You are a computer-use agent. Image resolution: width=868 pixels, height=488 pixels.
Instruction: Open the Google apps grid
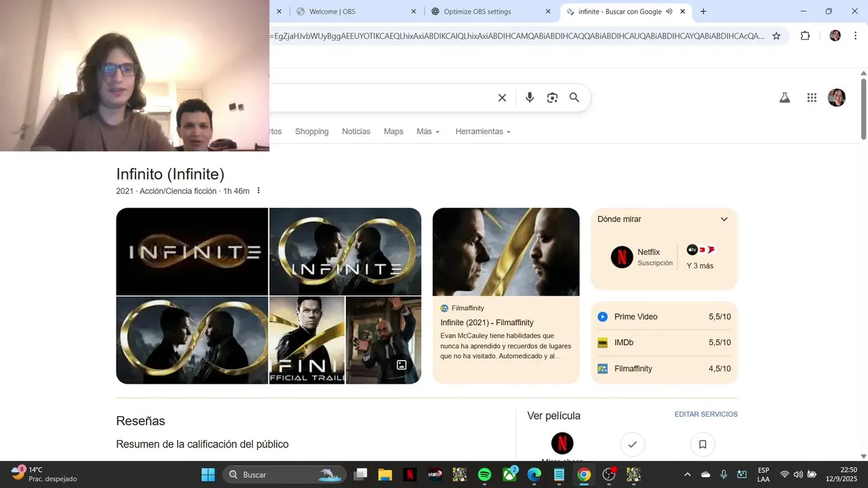pos(812,98)
